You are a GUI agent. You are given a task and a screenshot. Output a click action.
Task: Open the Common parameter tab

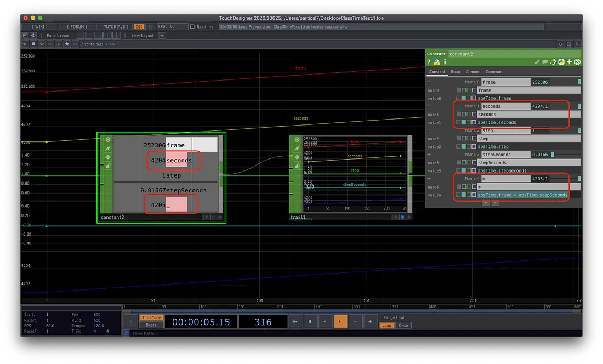494,72
